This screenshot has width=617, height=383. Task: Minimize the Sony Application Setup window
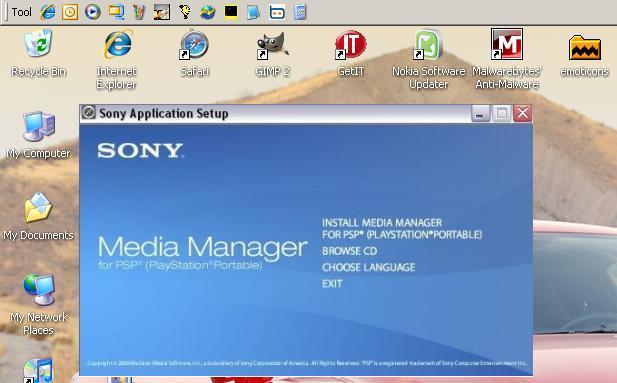(x=480, y=113)
